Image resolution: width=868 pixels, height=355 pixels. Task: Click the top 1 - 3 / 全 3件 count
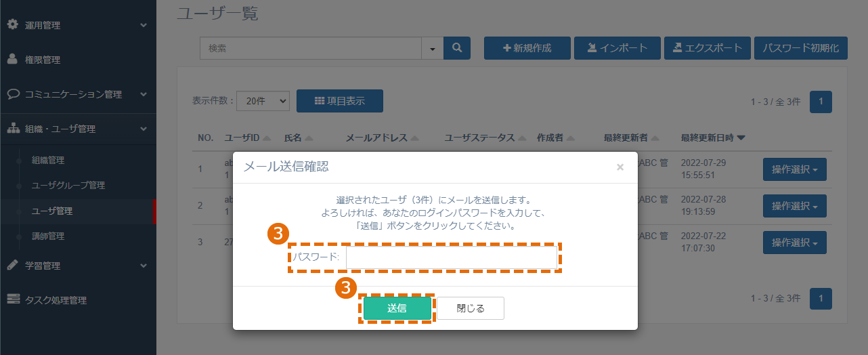[775, 102]
